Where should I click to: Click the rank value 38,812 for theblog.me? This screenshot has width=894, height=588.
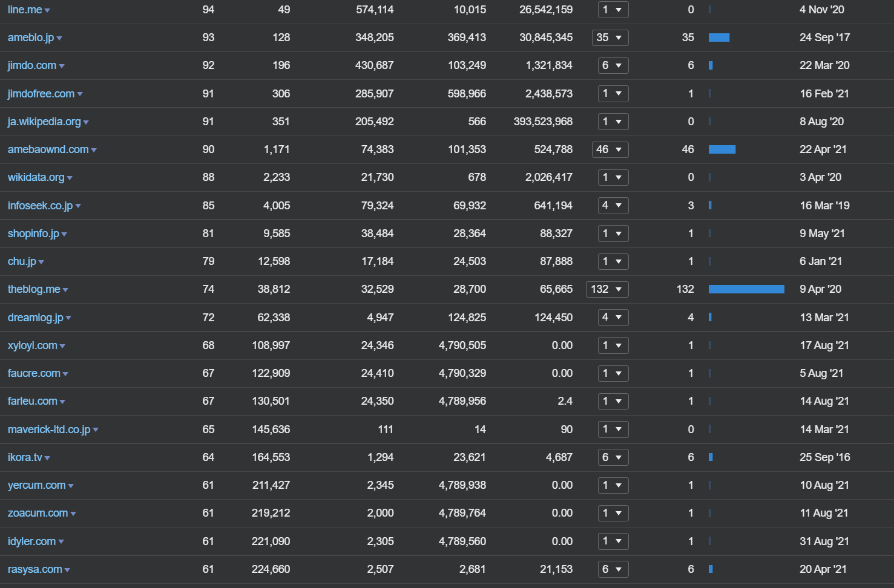(274, 289)
